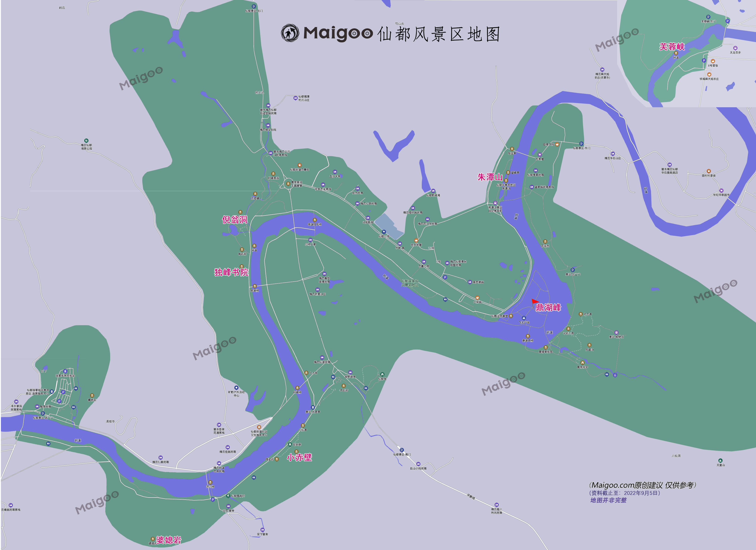Click the 岭后 village label

point(62,8)
